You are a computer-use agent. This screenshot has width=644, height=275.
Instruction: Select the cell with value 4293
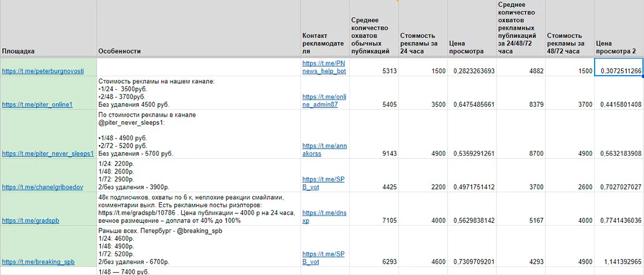520,246
